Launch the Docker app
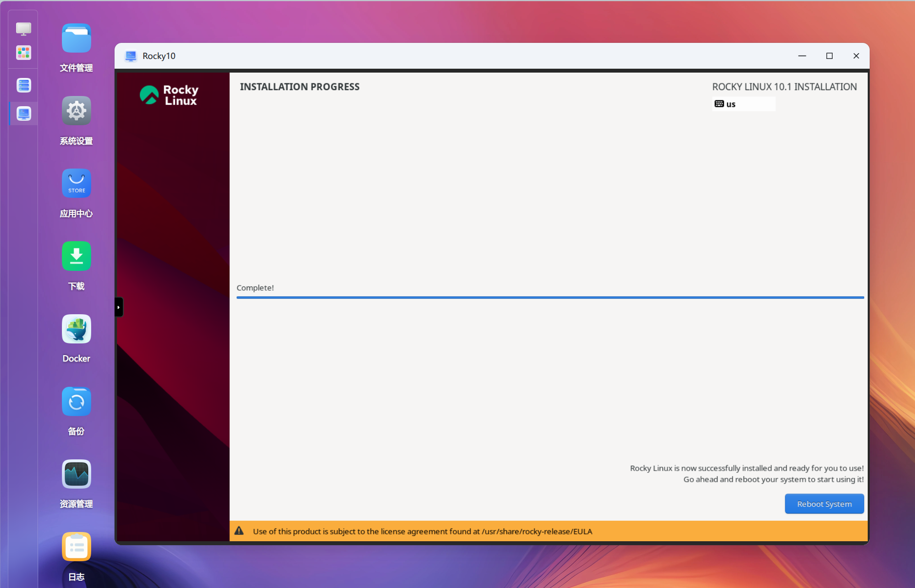 [x=76, y=329]
